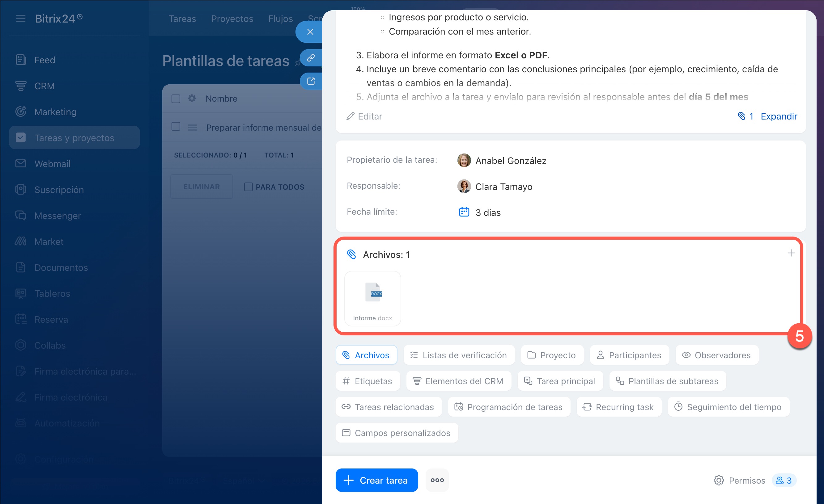Toggle the select-all checkbox beside Nombre
Viewport: 824px width, 504px height.
(x=176, y=99)
